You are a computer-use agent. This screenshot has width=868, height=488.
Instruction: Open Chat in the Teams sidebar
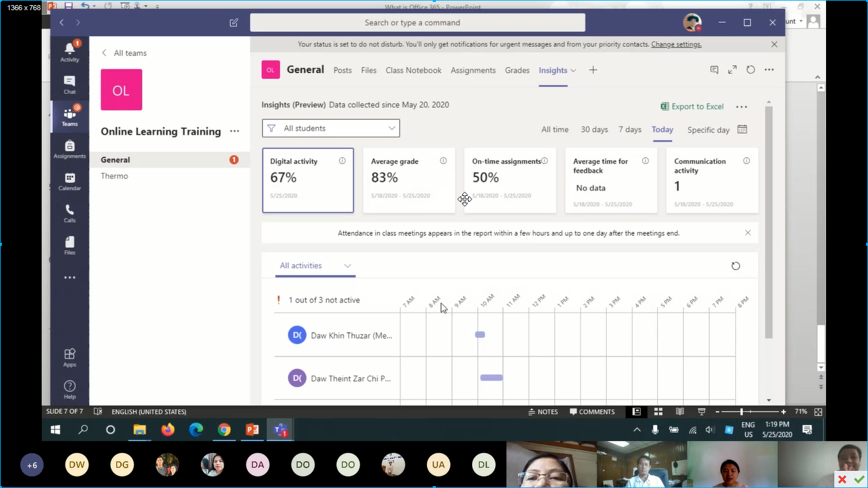(x=70, y=85)
